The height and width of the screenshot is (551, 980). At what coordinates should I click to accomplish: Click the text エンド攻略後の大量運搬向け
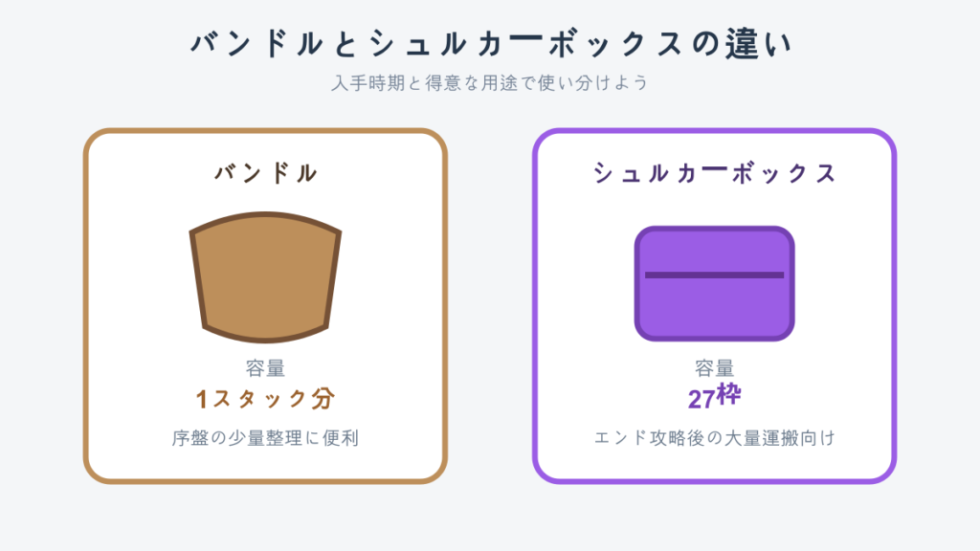714,438
